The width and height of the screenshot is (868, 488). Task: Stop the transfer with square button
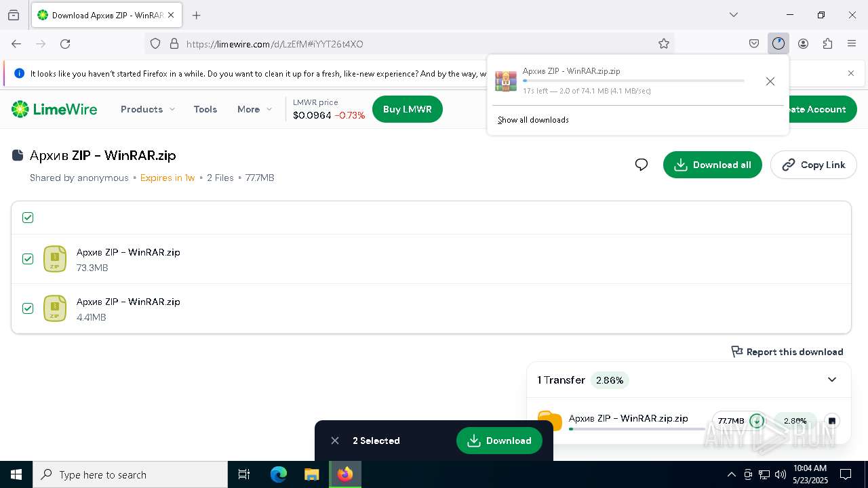click(831, 421)
